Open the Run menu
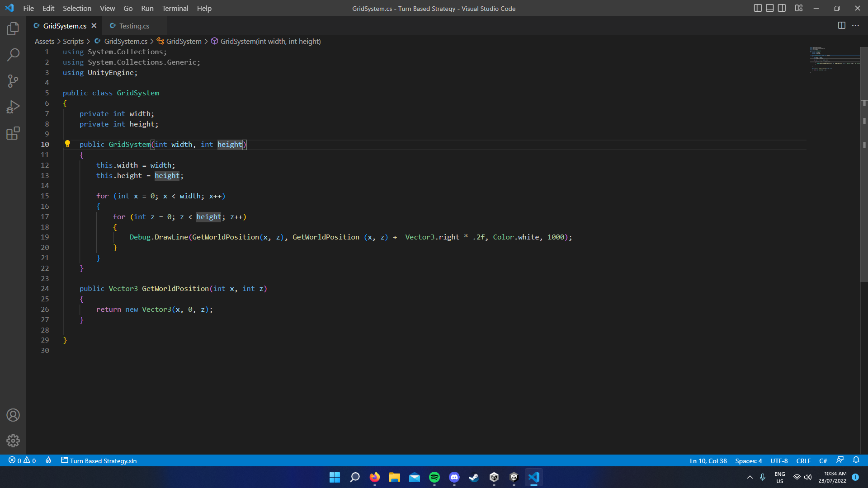The height and width of the screenshot is (488, 868). [147, 8]
